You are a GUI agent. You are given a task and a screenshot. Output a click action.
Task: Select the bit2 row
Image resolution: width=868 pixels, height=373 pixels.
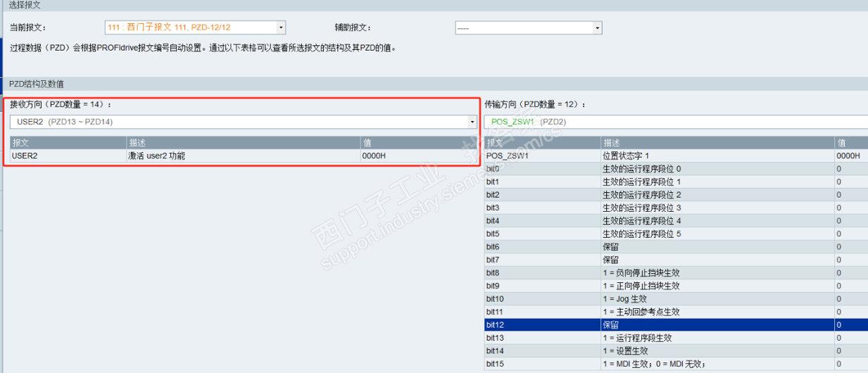pyautogui.click(x=676, y=195)
